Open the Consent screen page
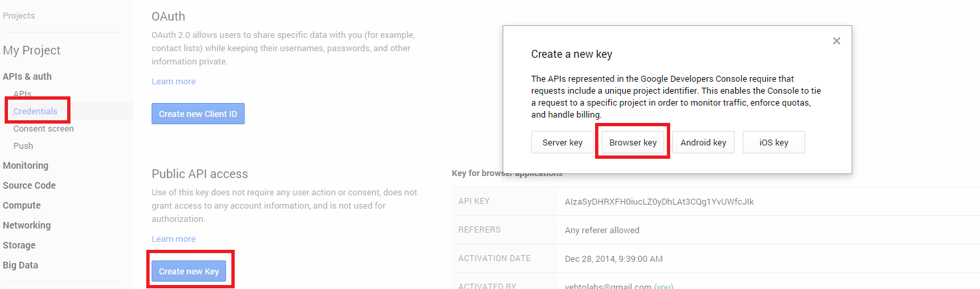This screenshot has height=289, width=980. tap(43, 128)
